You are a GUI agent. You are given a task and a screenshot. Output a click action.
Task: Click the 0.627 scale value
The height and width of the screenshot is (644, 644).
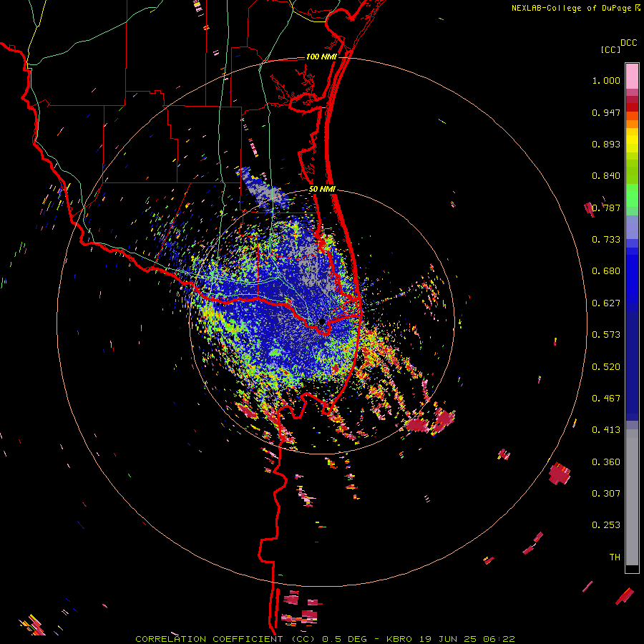point(606,303)
